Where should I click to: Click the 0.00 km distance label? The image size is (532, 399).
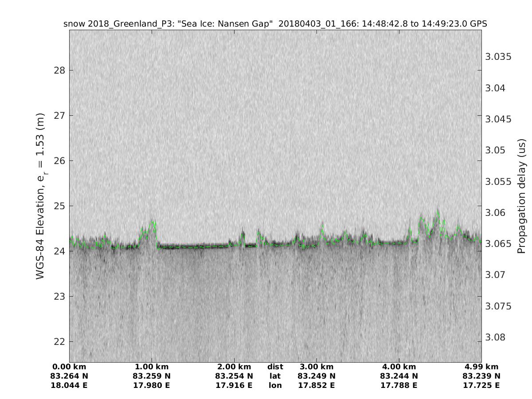[x=69, y=367]
